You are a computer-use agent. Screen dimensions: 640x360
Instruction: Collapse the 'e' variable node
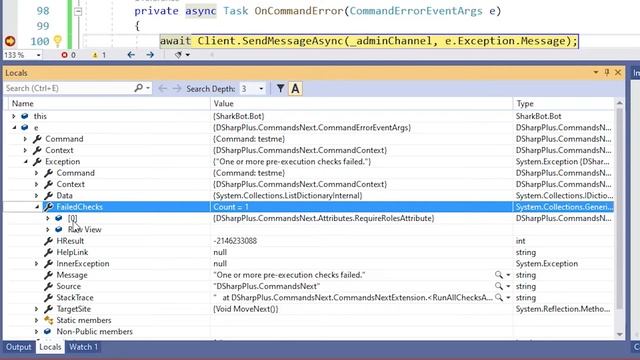click(x=14, y=128)
